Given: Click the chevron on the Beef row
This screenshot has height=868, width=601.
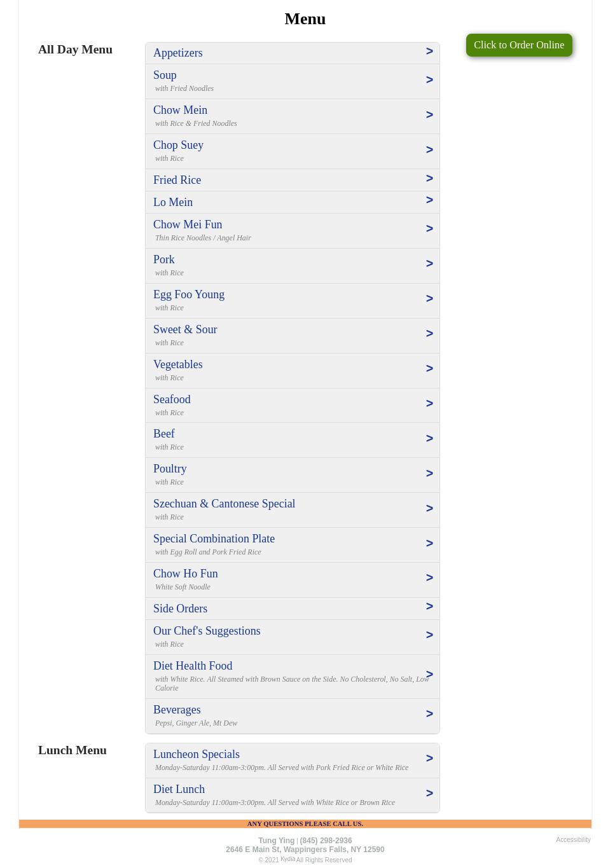Looking at the screenshot, I should pyautogui.click(x=429, y=439).
